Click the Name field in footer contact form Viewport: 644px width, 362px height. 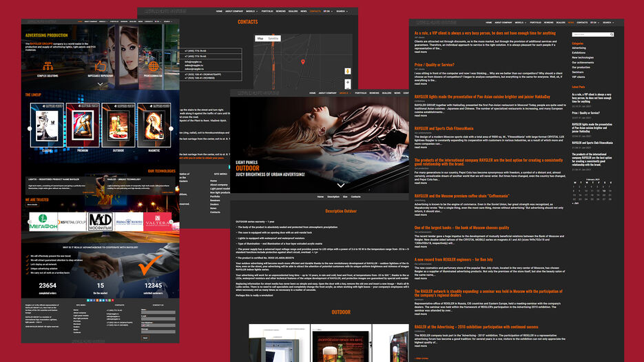coord(158,312)
